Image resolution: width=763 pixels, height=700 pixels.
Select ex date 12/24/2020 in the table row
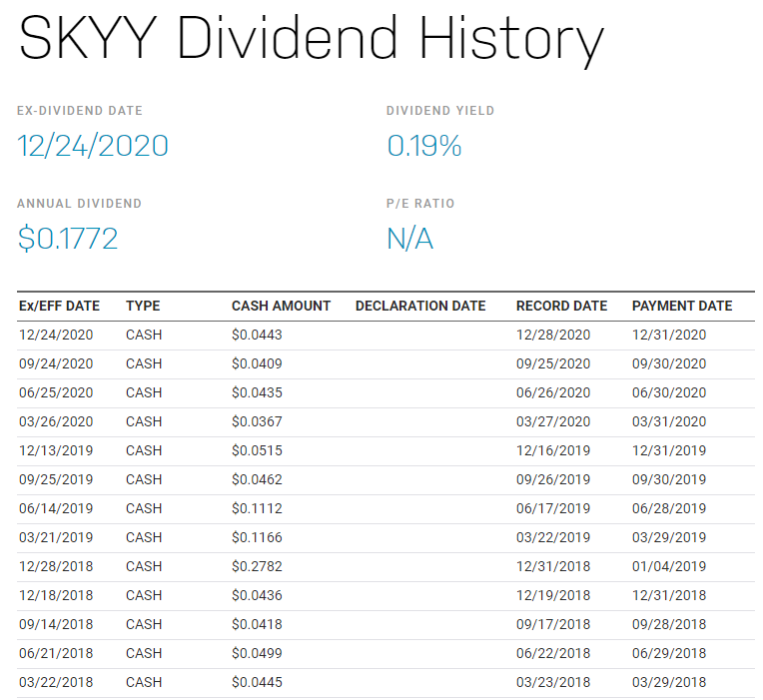click(x=56, y=336)
